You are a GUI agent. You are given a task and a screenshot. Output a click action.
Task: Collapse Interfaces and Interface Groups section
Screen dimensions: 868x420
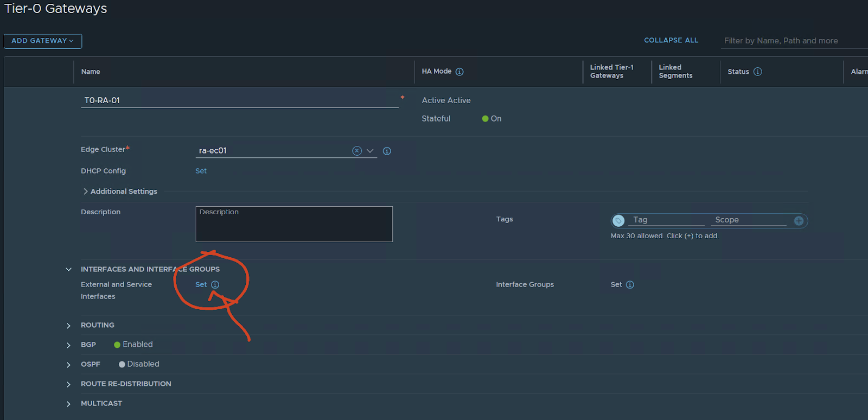pos(68,270)
